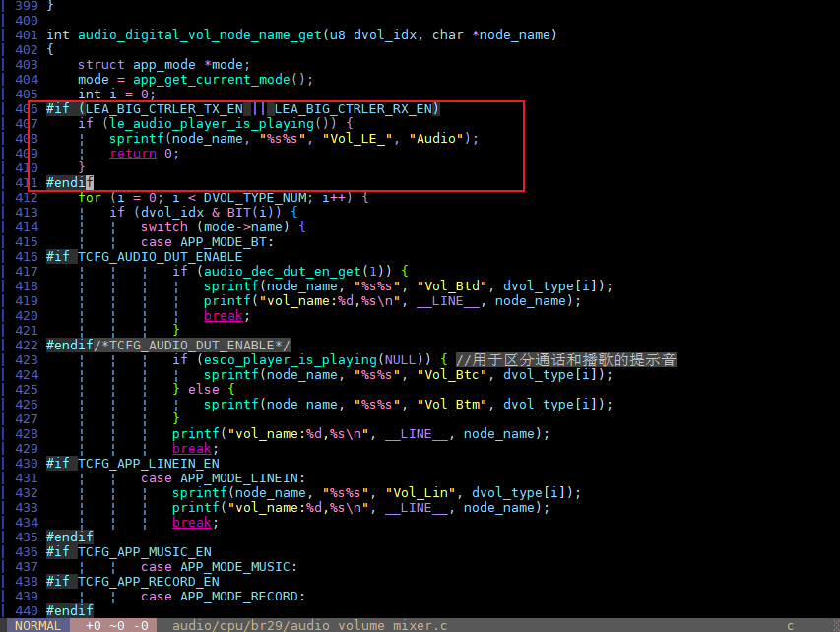840x632 pixels.
Task: Click the APP_MODE_LINEIN case label
Action: (x=239, y=478)
